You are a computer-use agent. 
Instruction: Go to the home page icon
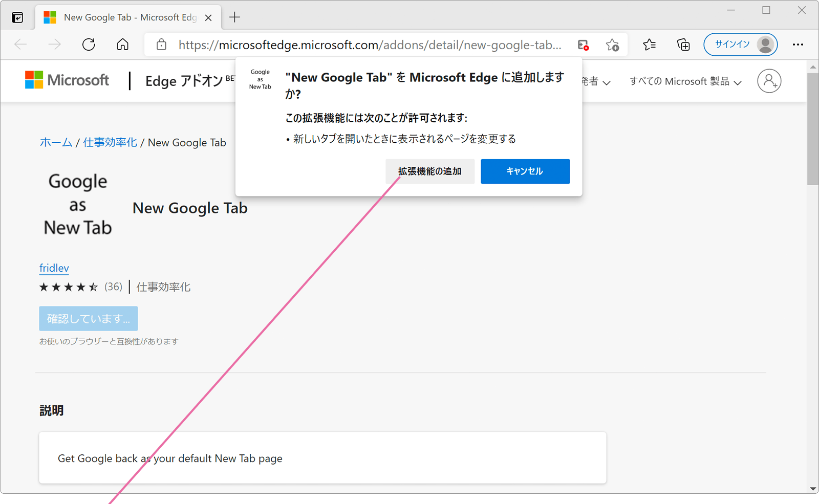coord(123,45)
